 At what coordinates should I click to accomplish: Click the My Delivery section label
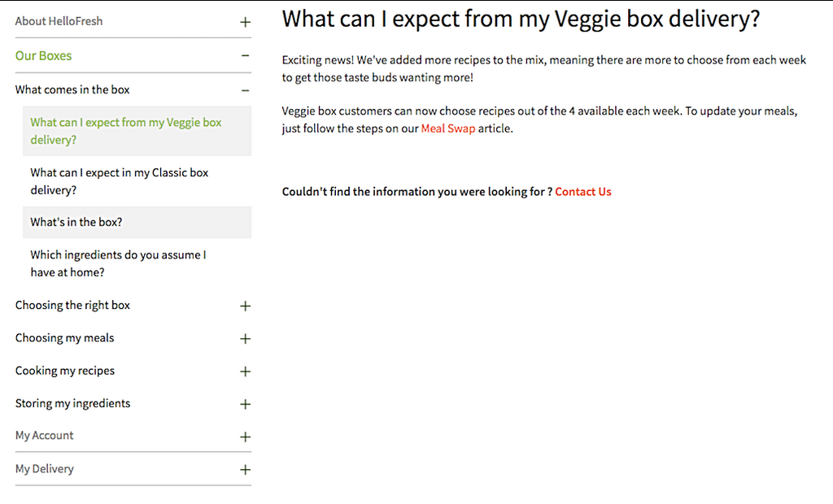[44, 469]
